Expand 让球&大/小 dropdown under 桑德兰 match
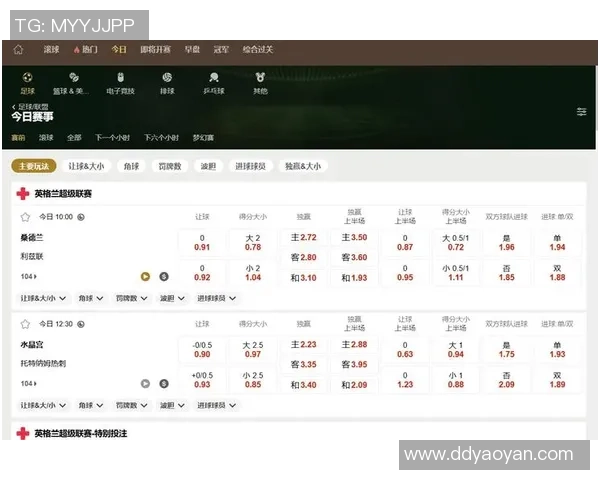600x480 pixels. coord(43,298)
